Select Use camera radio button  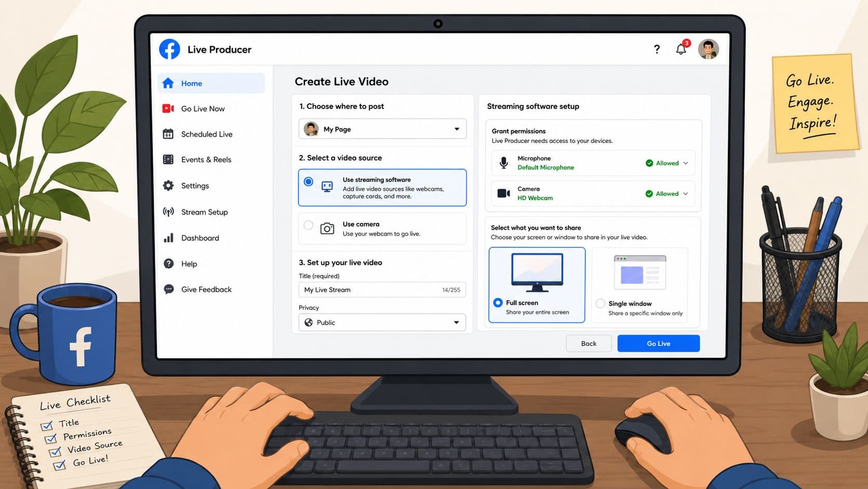click(308, 225)
